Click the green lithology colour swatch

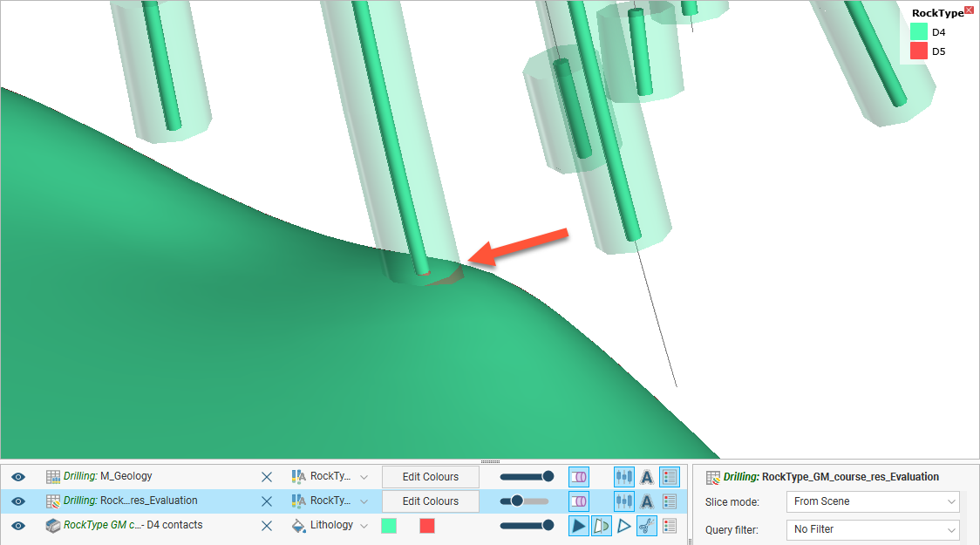[389, 526]
